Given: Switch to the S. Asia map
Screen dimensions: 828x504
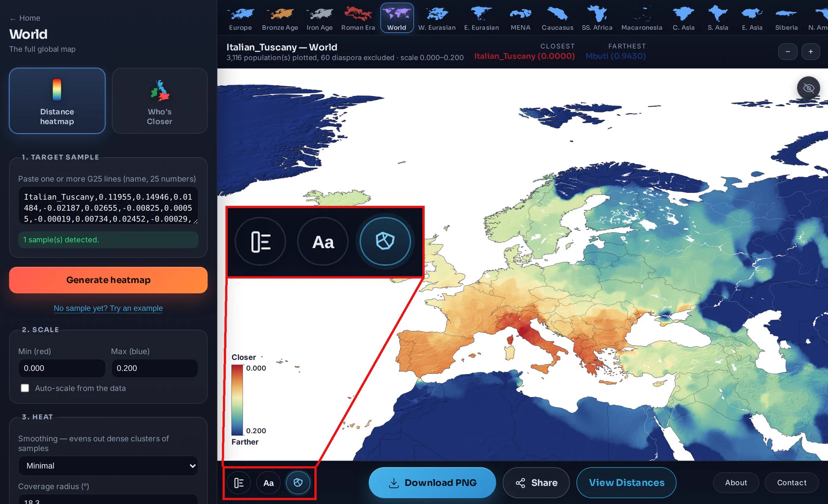Looking at the screenshot, I should pos(718,18).
